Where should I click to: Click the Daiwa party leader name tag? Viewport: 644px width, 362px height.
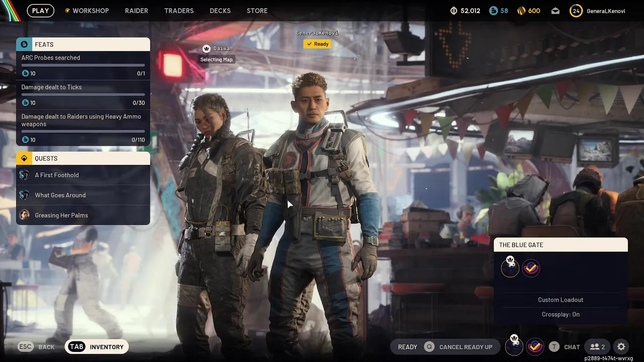[x=221, y=49]
